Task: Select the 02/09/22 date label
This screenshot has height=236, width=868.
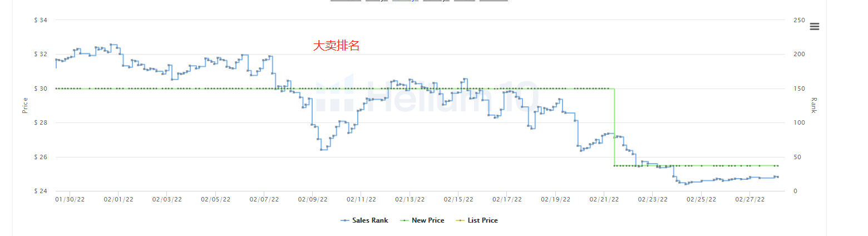Action: (313, 199)
